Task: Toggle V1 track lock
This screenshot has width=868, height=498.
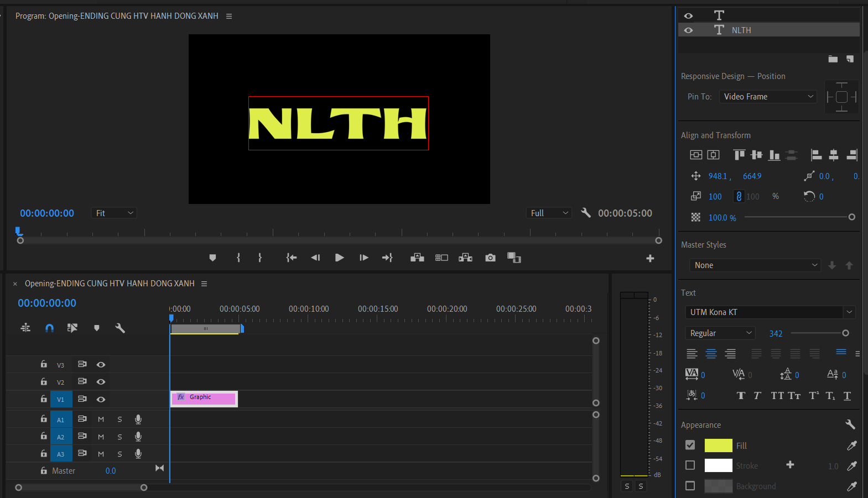Action: tap(44, 399)
